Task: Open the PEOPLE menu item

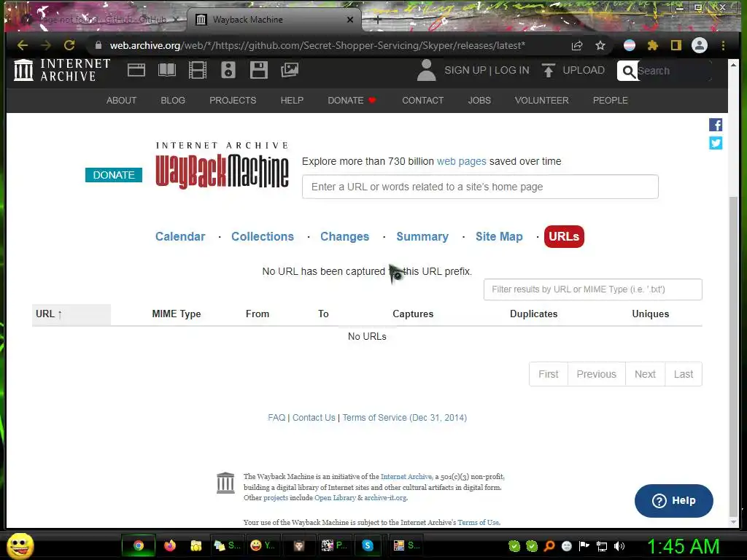Action: coord(611,101)
